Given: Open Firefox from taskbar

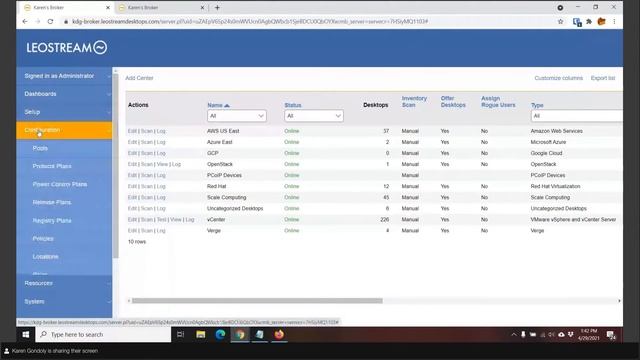Looking at the screenshot, I should (279, 335).
